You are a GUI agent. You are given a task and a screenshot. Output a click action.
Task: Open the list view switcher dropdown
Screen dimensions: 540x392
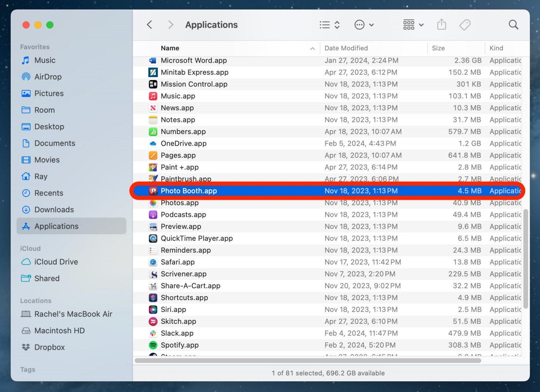330,25
